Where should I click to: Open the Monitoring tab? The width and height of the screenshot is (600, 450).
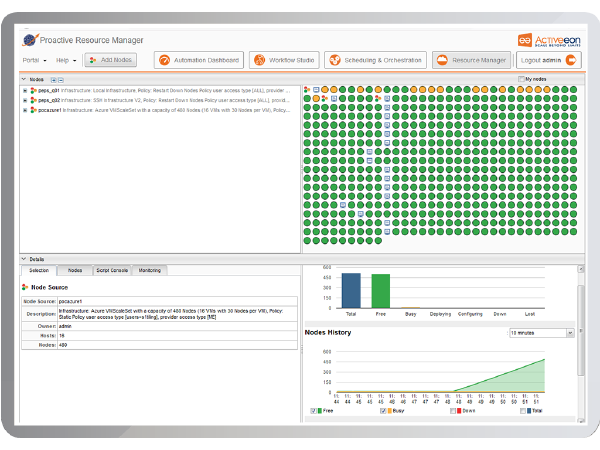coord(150,270)
